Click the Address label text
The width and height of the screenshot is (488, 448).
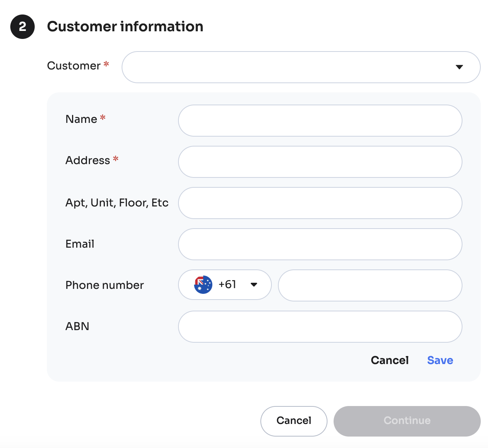point(88,160)
